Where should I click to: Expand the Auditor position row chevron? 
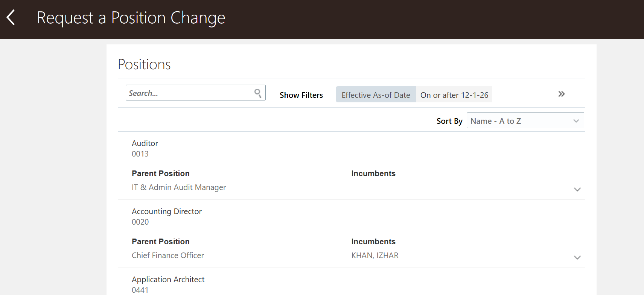(577, 189)
